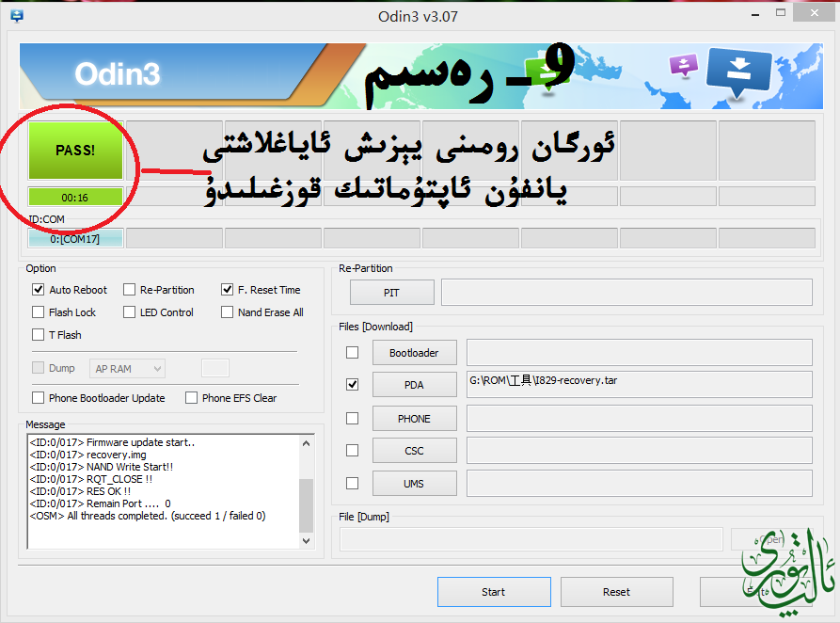840x623 pixels.
Task: Click the CSC file button
Action: (x=414, y=451)
